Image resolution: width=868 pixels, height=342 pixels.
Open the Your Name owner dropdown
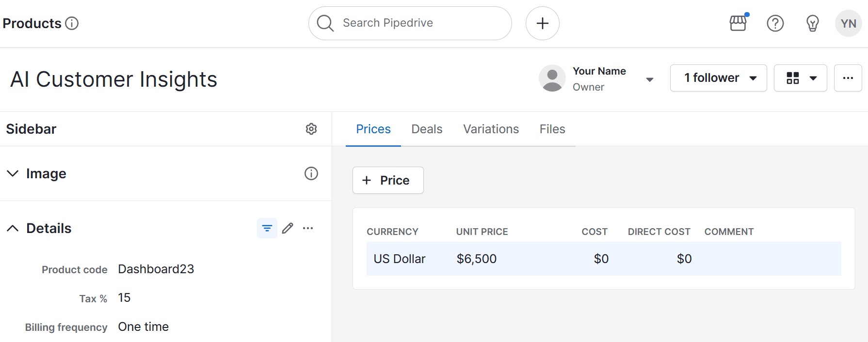point(650,79)
